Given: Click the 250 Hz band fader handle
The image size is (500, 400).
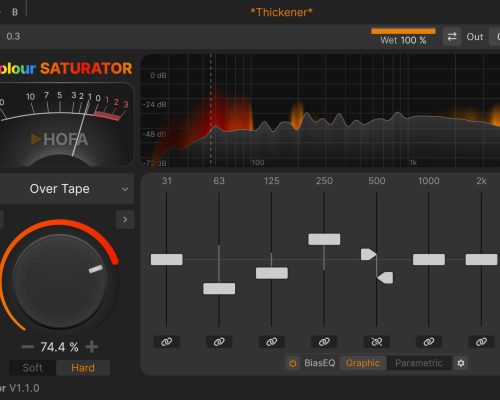Looking at the screenshot, I should 324,239.
